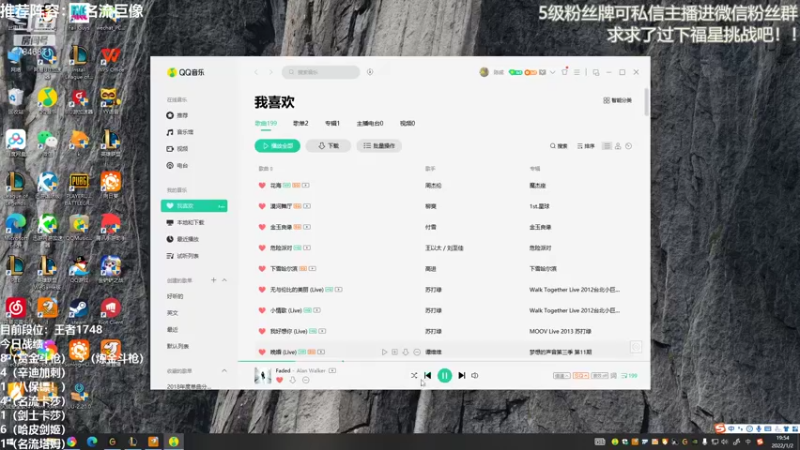The image size is (800, 450).
Task: Skip to the previous track
Action: [428, 376]
